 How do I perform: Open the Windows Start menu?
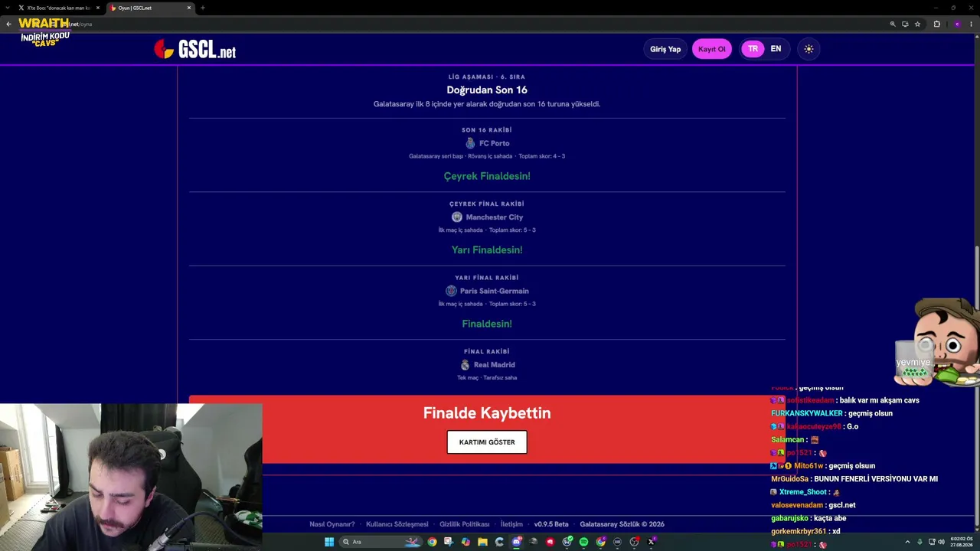(329, 542)
